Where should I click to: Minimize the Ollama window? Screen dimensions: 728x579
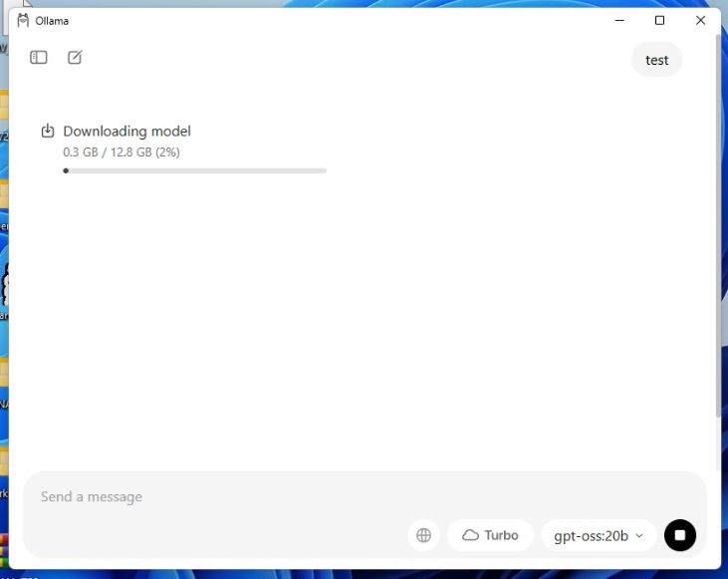619,21
